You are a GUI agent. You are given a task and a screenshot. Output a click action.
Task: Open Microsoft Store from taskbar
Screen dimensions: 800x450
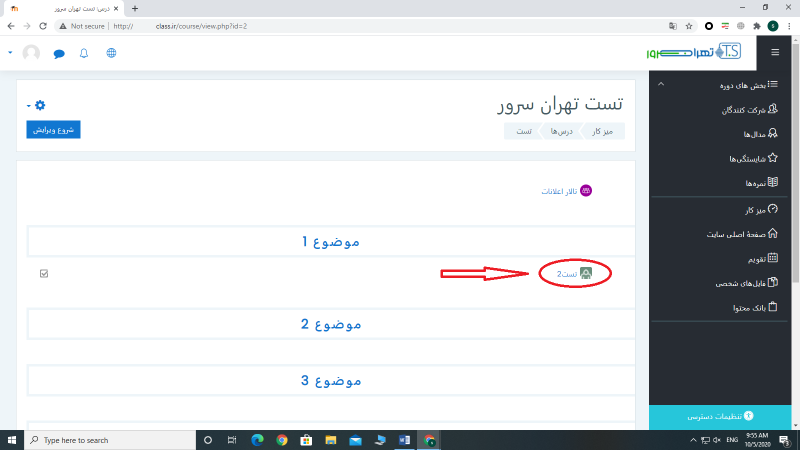pyautogui.click(x=306, y=440)
